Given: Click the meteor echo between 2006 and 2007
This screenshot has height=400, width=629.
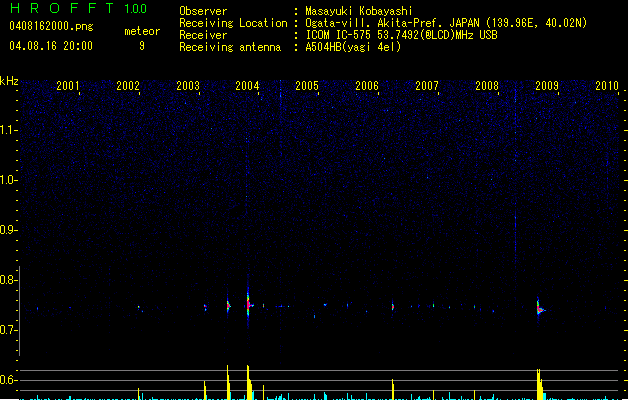Looking at the screenshot, I should tap(393, 307).
